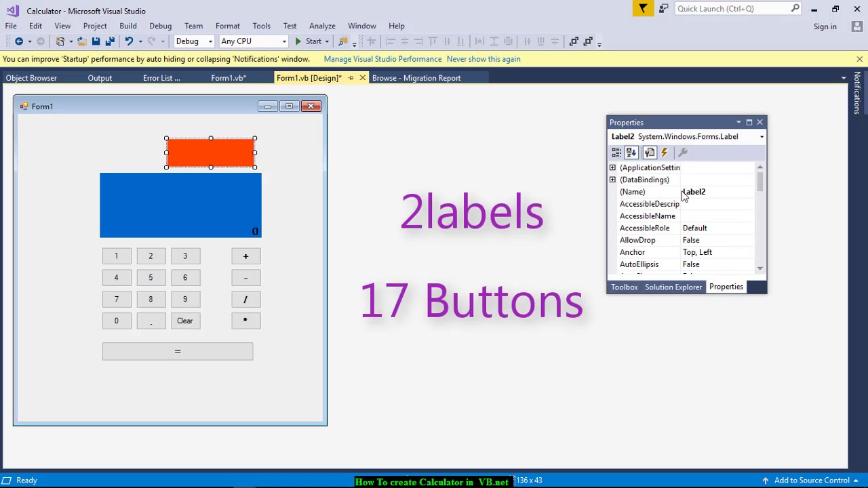Click the AllowDrop property value False
The width and height of the screenshot is (868, 488).
(717, 240)
